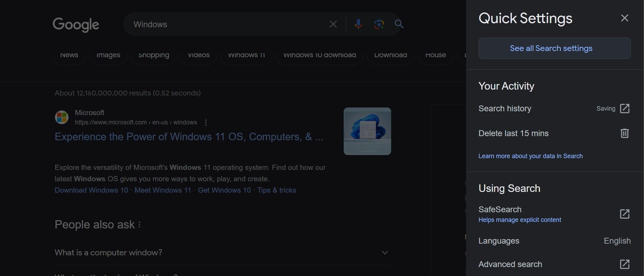Clear the search box with X icon
Image resolution: width=644 pixels, height=276 pixels.
[x=333, y=24]
